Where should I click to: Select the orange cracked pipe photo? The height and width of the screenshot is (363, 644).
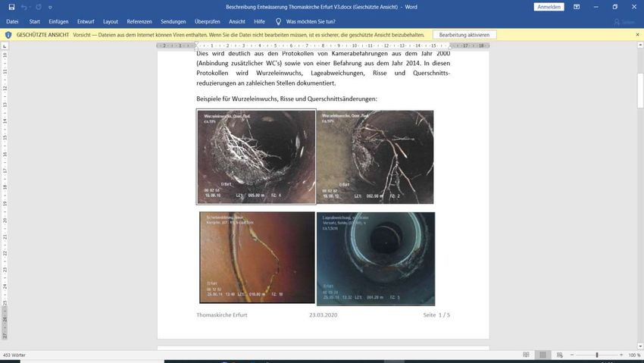257,258
